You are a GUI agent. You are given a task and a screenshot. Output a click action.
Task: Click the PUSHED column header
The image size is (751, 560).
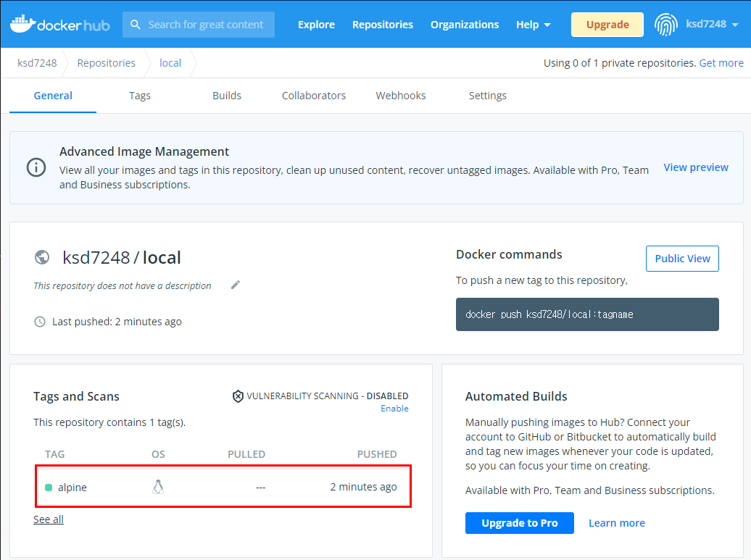click(377, 454)
